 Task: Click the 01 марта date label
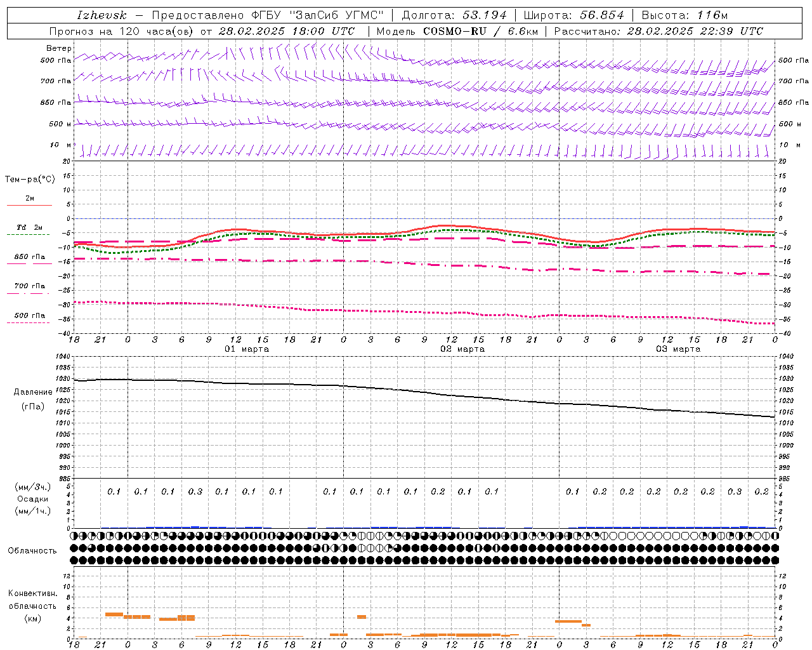pyautogui.click(x=247, y=349)
